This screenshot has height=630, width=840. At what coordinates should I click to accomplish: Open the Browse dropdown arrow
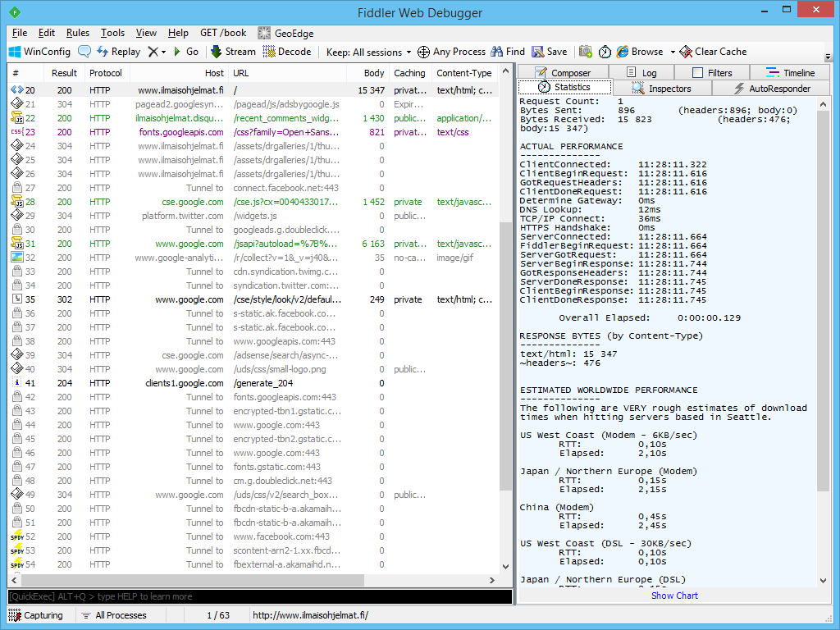(x=673, y=52)
